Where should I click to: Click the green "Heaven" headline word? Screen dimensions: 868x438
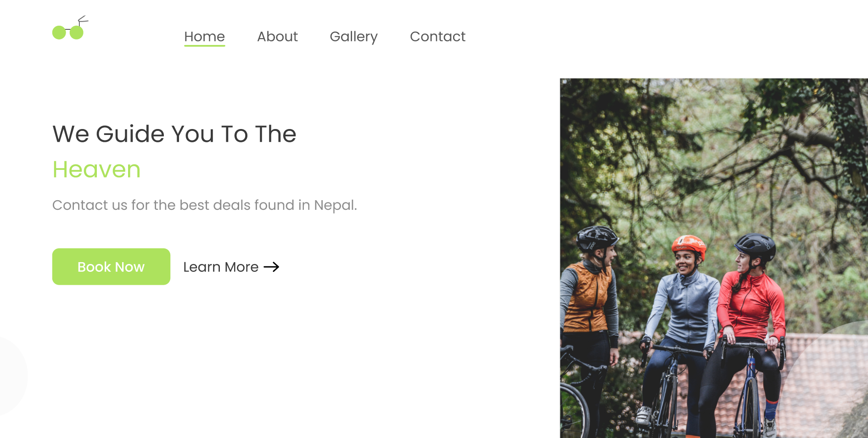(x=96, y=169)
